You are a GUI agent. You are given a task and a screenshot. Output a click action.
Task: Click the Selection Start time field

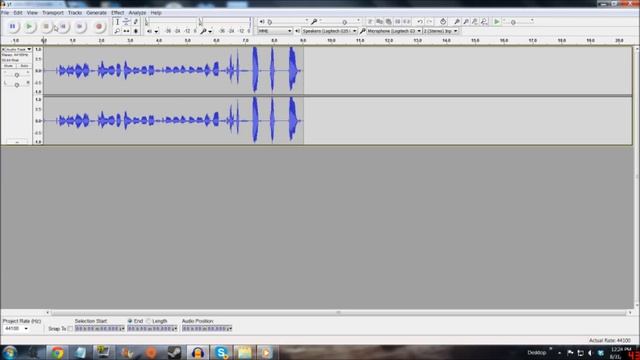coord(100,329)
